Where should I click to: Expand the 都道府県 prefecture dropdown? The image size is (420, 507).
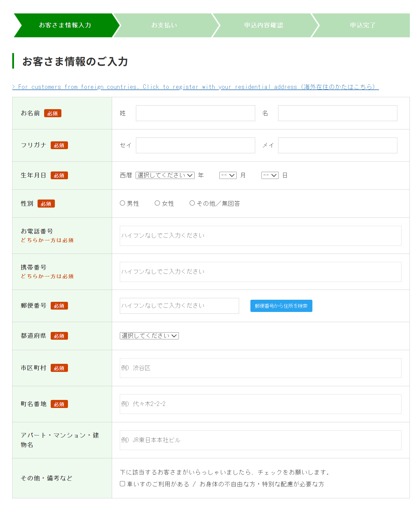[149, 336]
